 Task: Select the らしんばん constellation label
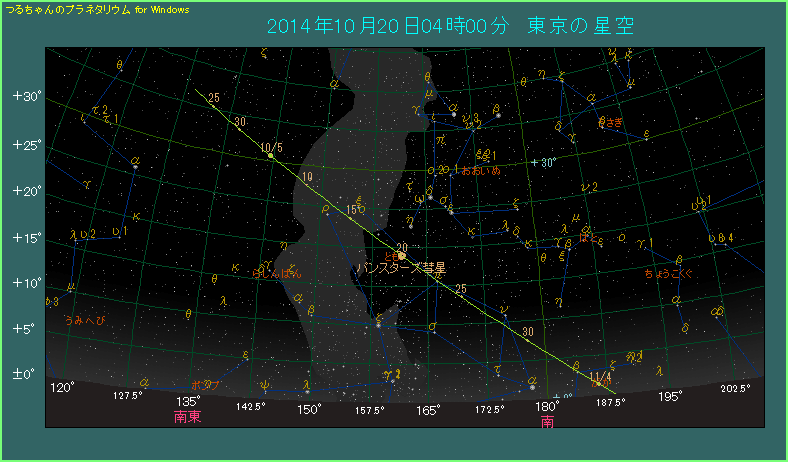tap(277, 272)
